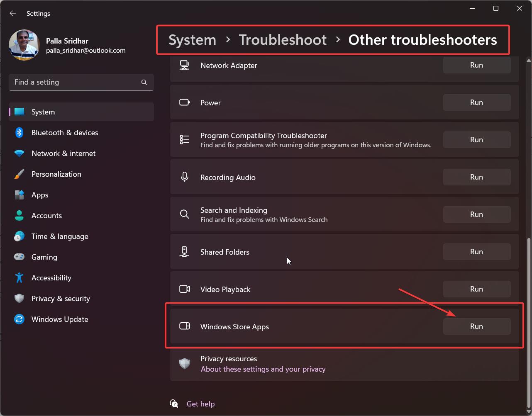532x416 pixels.
Task: Click the scrollbar up arrow
Action: pyautogui.click(x=529, y=61)
